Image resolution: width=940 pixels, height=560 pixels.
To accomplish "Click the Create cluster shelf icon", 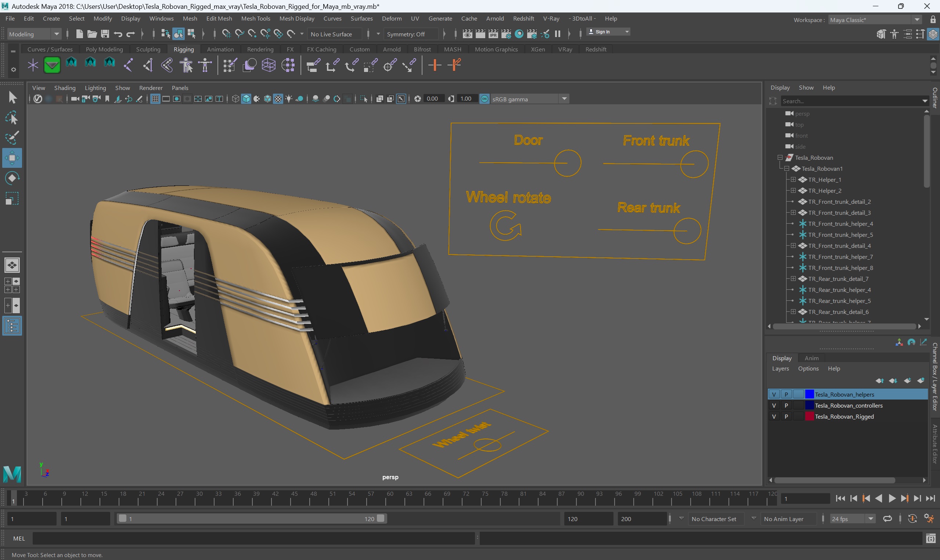I will [x=288, y=65].
